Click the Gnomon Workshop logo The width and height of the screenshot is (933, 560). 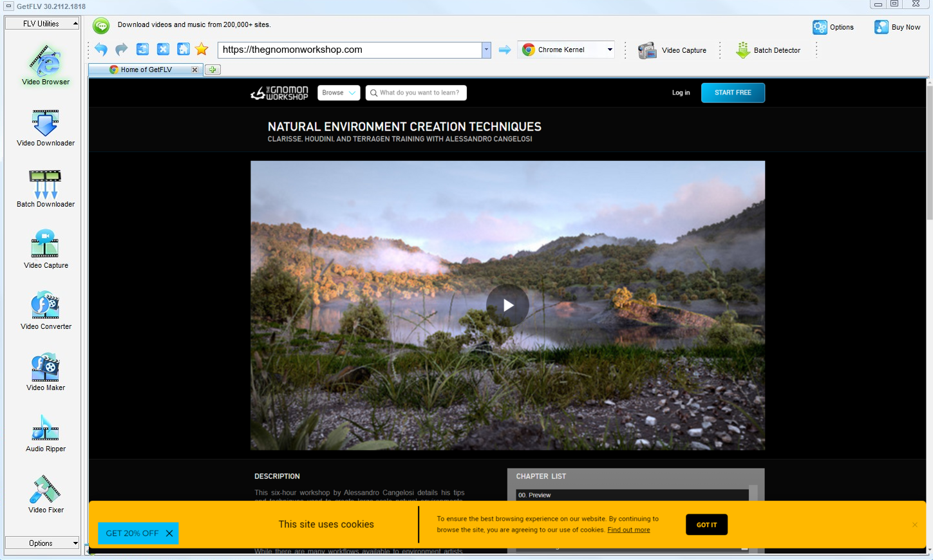279,93
